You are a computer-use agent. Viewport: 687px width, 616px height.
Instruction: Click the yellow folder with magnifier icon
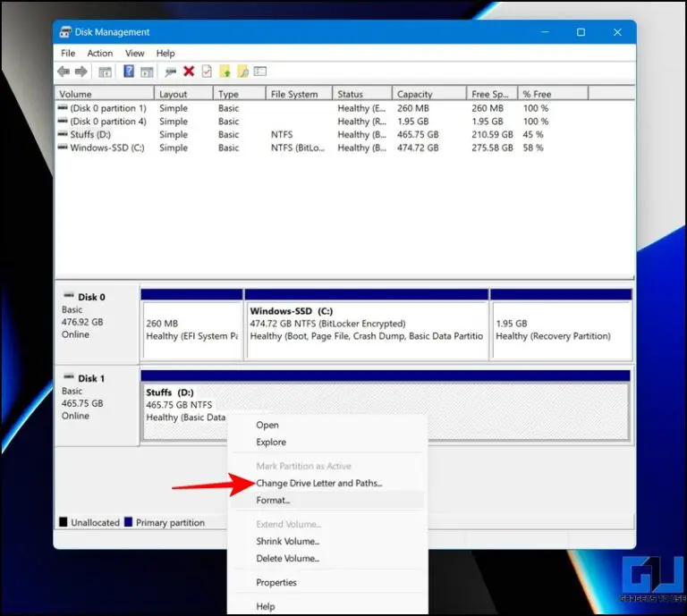coord(242,72)
